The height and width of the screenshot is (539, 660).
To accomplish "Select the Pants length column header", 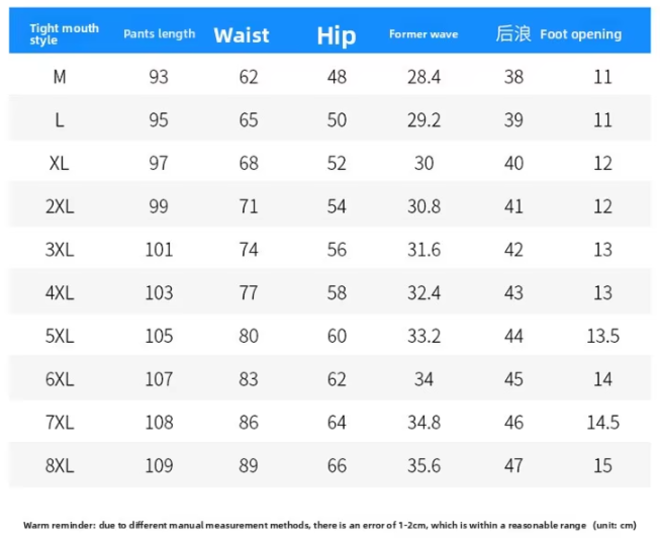I will [159, 34].
